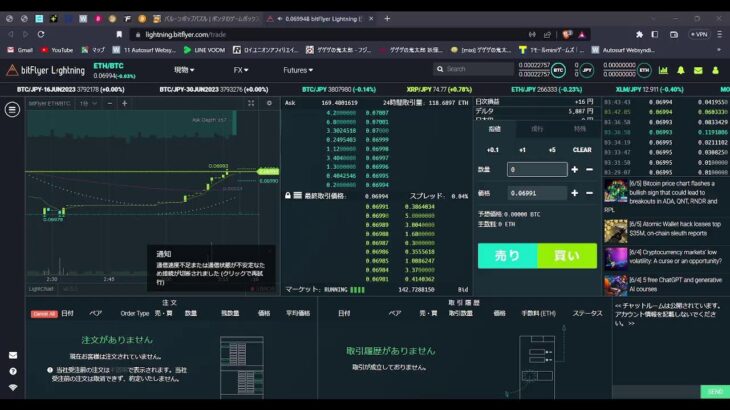Click the 買い buy button
Screen dimensions: 730x410
pyautogui.click(x=567, y=255)
